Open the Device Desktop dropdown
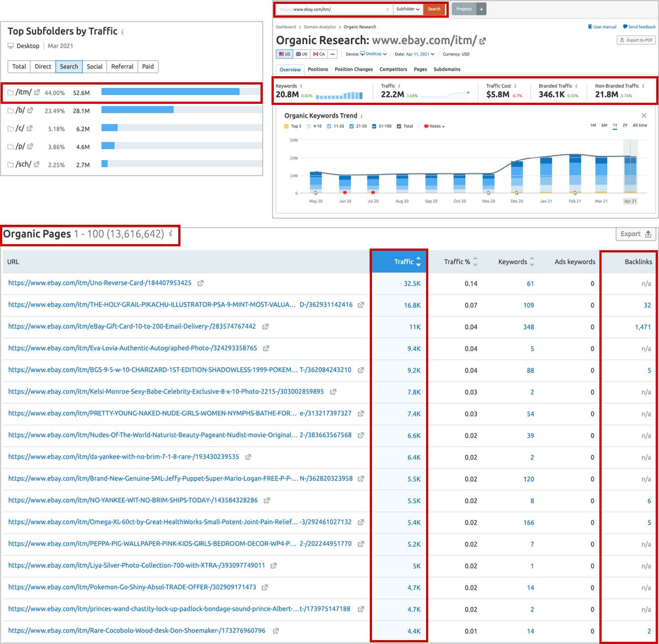Image resolution: width=659 pixels, height=644 pixels. click(x=374, y=54)
